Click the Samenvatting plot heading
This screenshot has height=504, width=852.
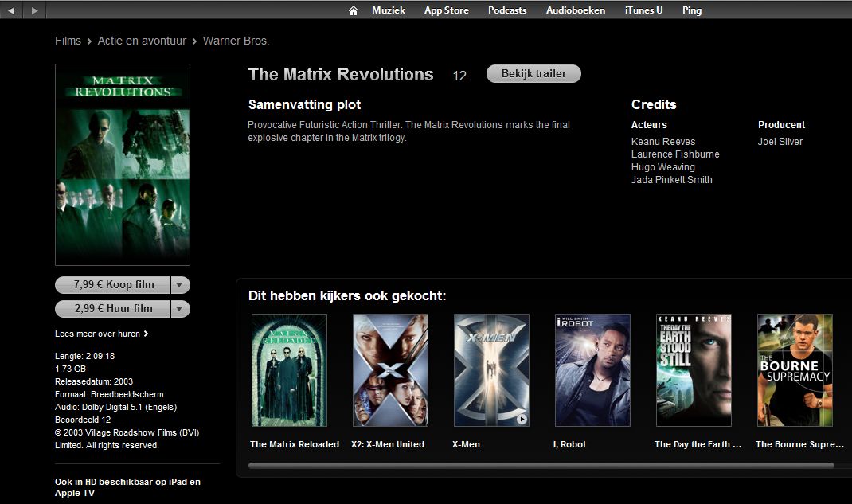click(x=304, y=105)
